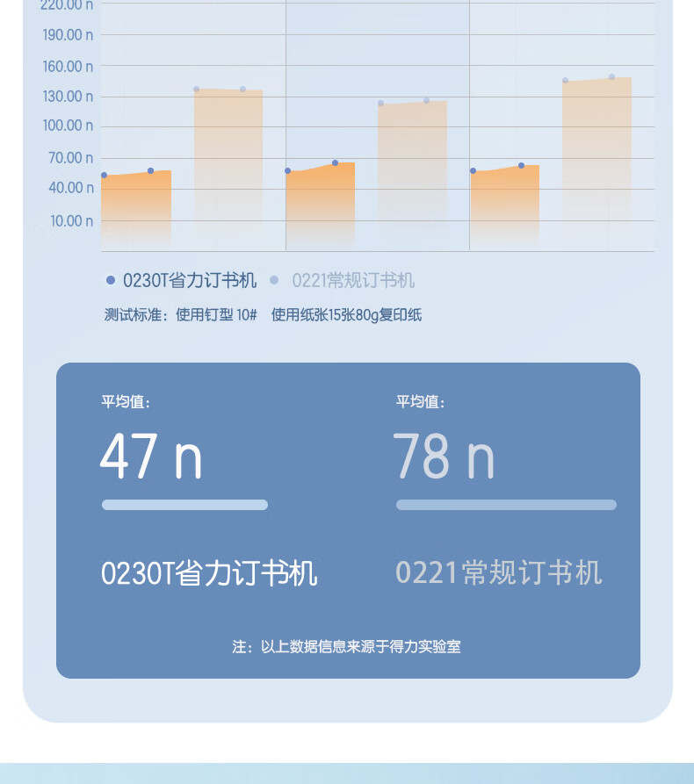694x784 pixels.
Task: Select the 0230T省力订书机 legend label in chart
Action: tap(190, 280)
